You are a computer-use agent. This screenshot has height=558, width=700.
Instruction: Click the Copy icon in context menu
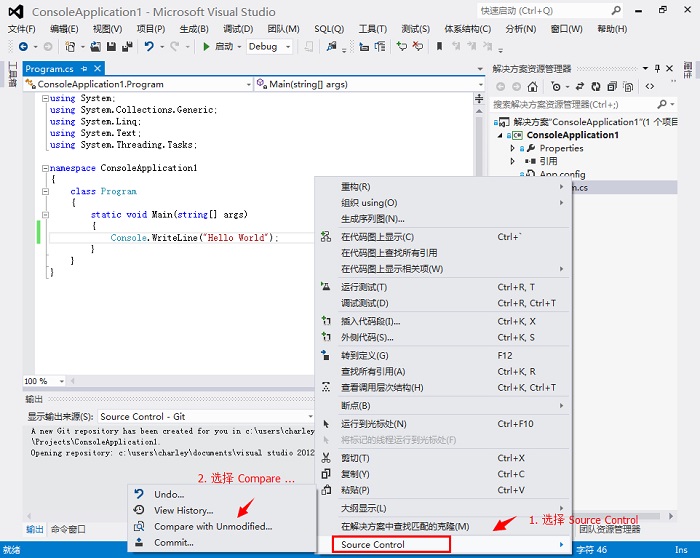(x=326, y=474)
